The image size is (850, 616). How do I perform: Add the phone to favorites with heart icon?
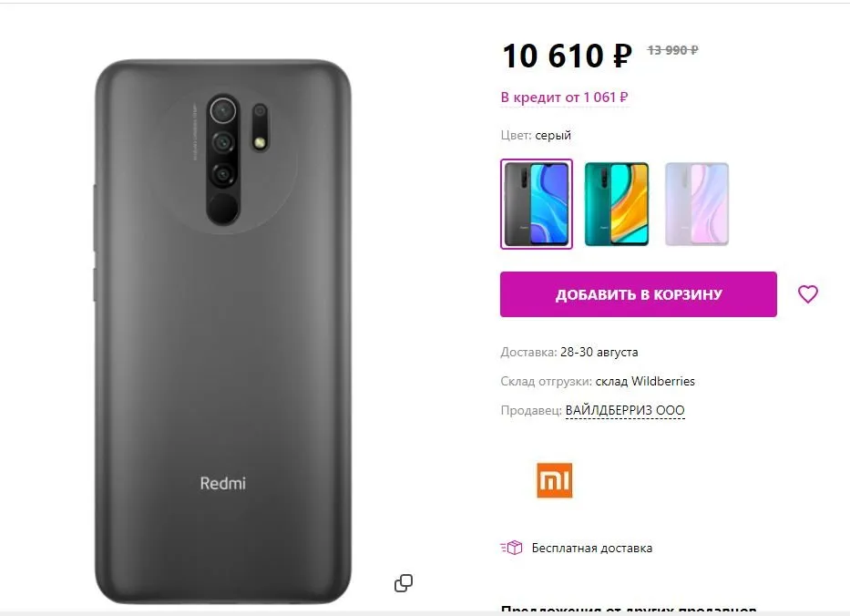(x=807, y=294)
